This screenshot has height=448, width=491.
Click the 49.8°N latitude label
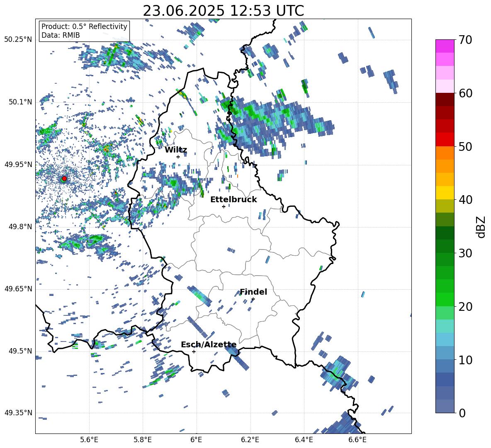pos(20,227)
